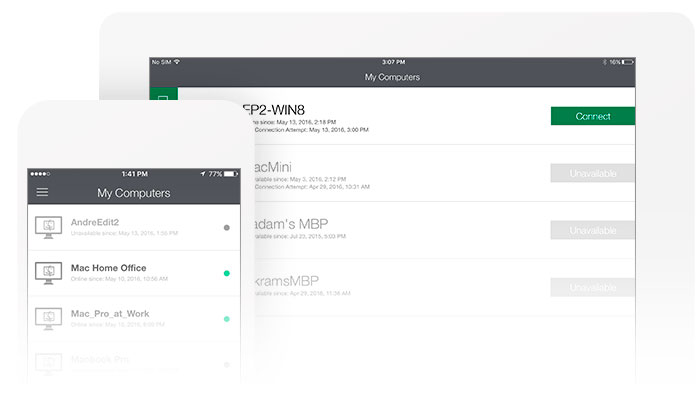Click the gray status dot for AndreEdit2
The width and height of the screenshot is (700, 400).
[x=227, y=227]
